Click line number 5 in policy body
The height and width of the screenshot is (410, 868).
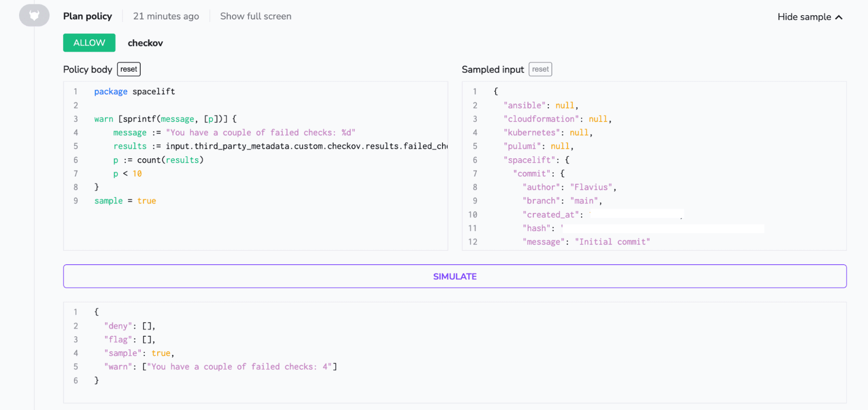click(76, 146)
